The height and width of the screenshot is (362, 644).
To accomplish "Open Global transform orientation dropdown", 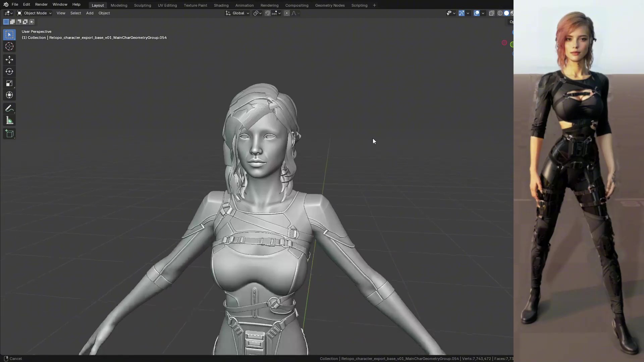I will (x=237, y=13).
